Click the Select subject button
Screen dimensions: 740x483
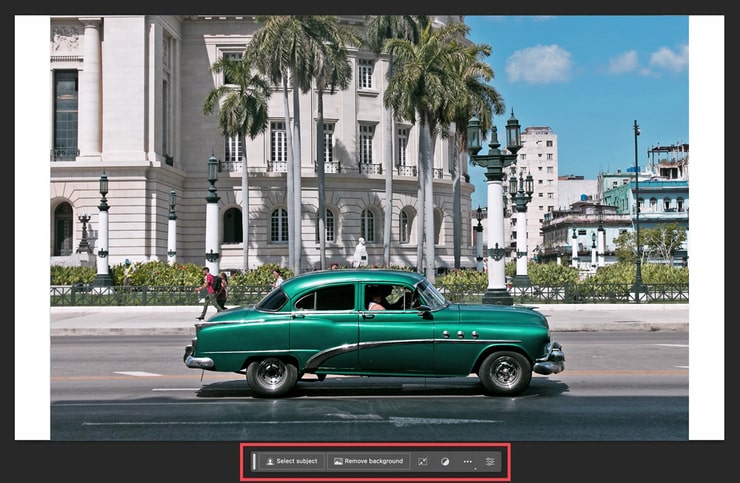click(291, 461)
